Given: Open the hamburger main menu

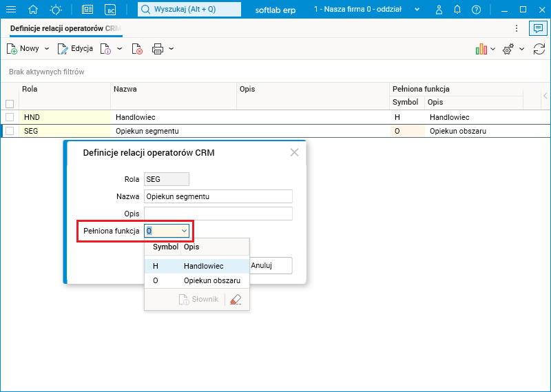Looking at the screenshot, I should 11,10.
